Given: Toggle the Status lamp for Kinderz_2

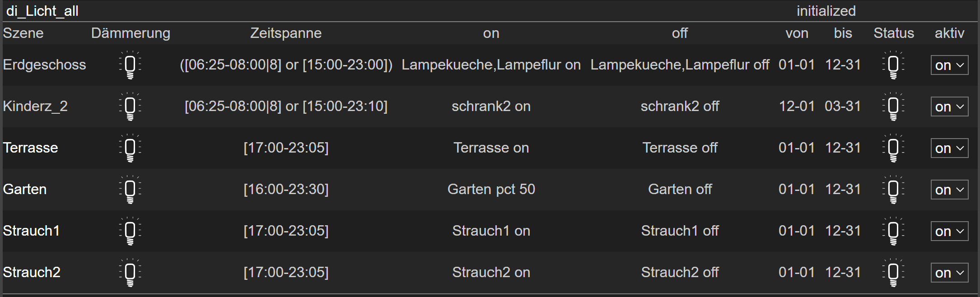Looking at the screenshot, I should (893, 107).
